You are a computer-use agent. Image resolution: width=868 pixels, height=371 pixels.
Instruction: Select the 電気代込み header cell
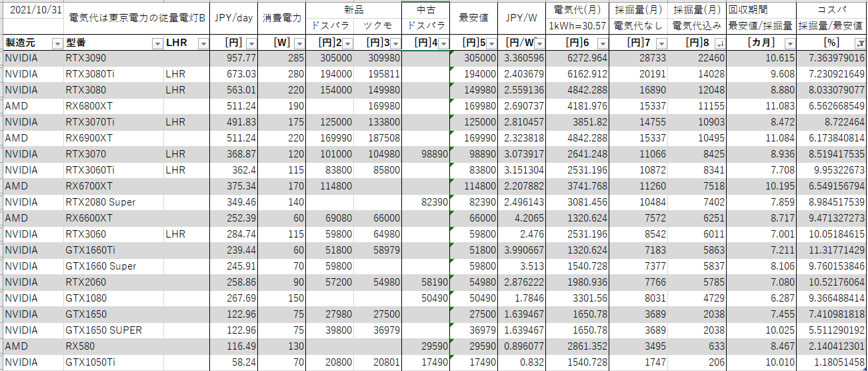[x=697, y=26]
